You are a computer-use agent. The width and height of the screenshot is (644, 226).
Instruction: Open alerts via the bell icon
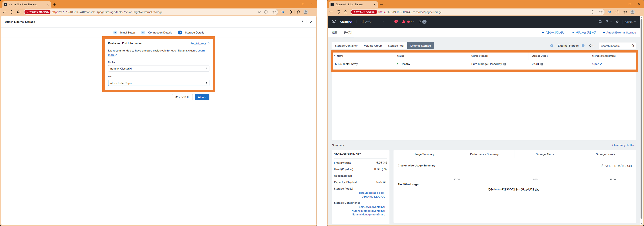(x=404, y=22)
